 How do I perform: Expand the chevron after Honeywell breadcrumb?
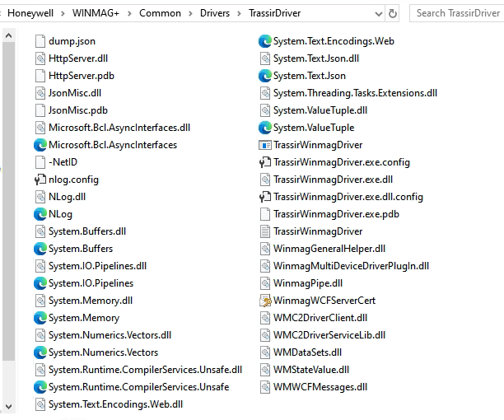(63, 13)
